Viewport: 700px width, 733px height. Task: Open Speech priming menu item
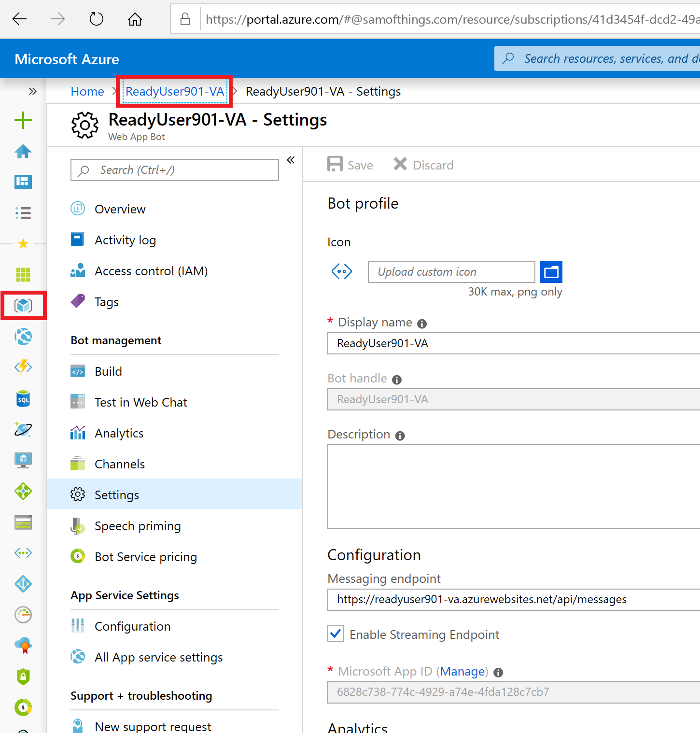[x=175, y=526]
